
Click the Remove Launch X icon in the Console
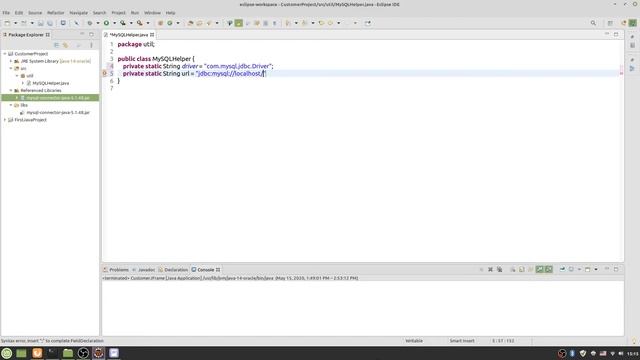coord(490,269)
